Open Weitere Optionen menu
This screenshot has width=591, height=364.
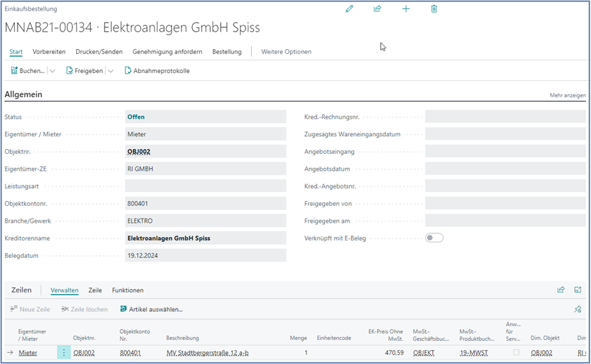click(x=286, y=52)
